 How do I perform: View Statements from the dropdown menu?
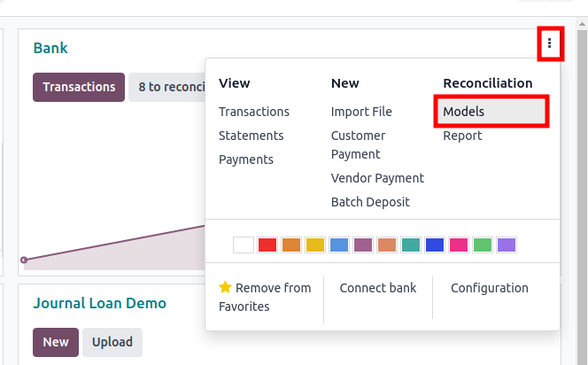pyautogui.click(x=251, y=136)
